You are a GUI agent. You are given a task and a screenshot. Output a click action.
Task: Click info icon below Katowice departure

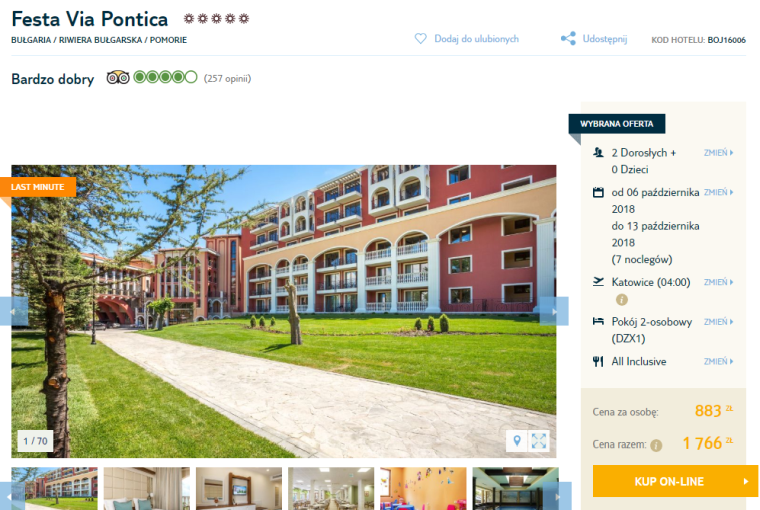point(621,300)
